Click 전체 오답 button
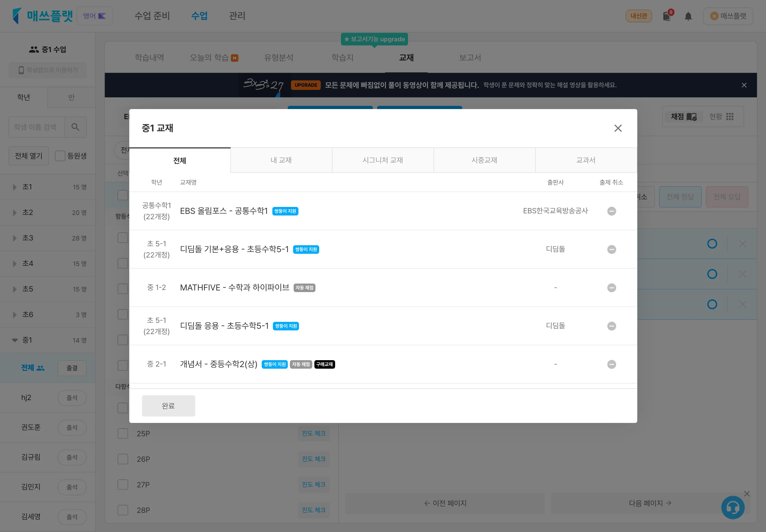The height and width of the screenshot is (532, 766). pyautogui.click(x=727, y=197)
